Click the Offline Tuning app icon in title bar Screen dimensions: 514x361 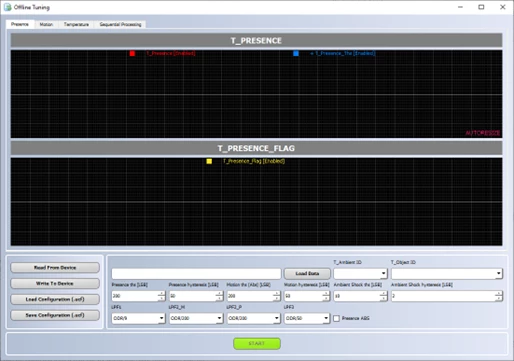[x=7, y=7]
